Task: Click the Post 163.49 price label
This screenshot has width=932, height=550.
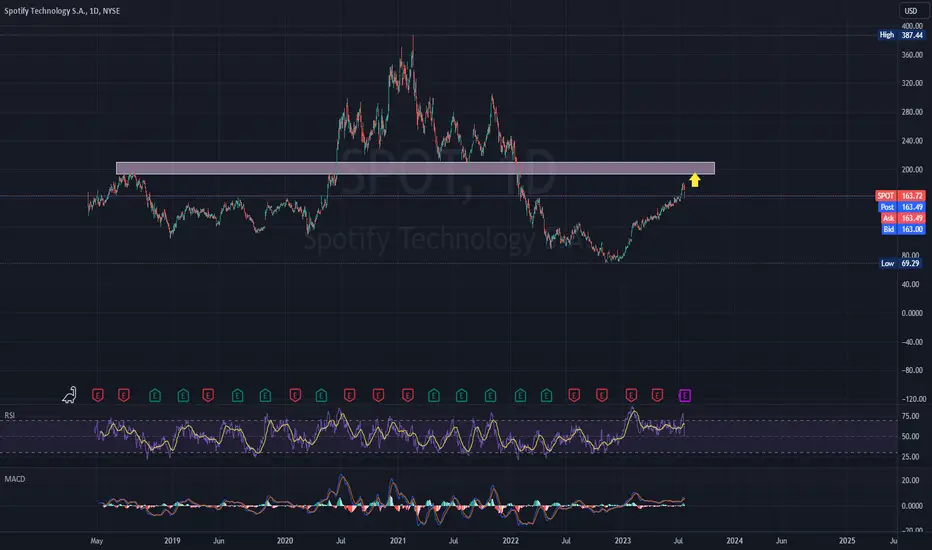Action: [901, 207]
